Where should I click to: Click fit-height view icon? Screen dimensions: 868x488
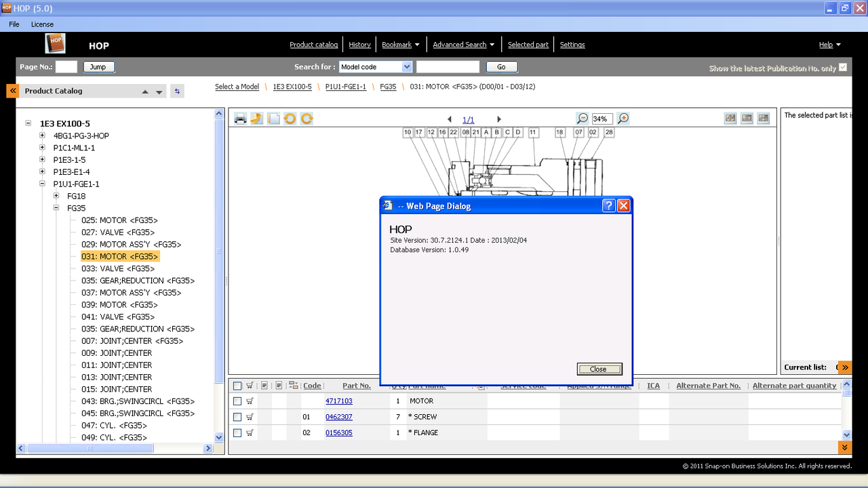coord(764,118)
